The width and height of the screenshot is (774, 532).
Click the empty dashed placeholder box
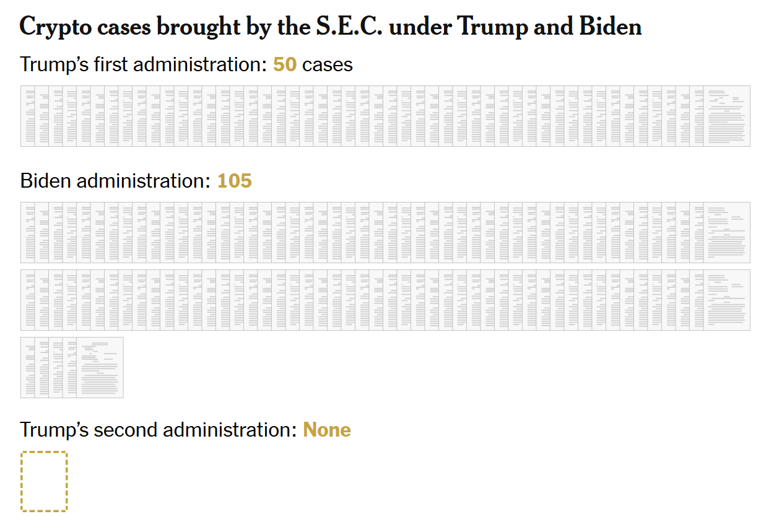tap(44, 481)
